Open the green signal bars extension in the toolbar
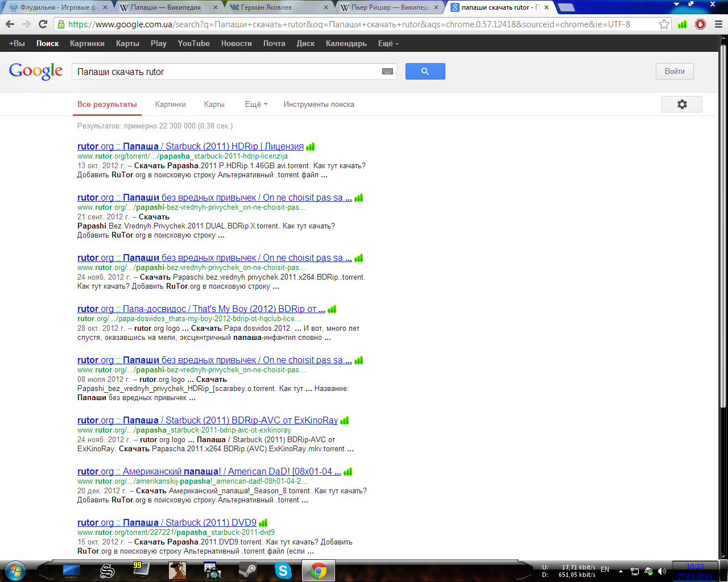 682,24
